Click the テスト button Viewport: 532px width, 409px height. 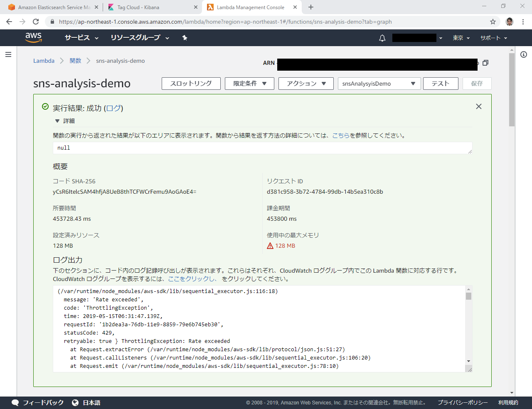[x=440, y=84]
